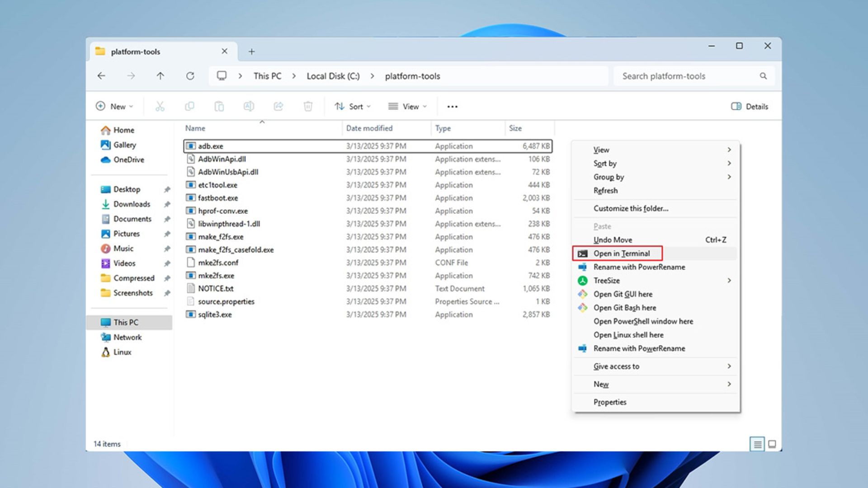Toggle the Details pane button

tap(750, 106)
